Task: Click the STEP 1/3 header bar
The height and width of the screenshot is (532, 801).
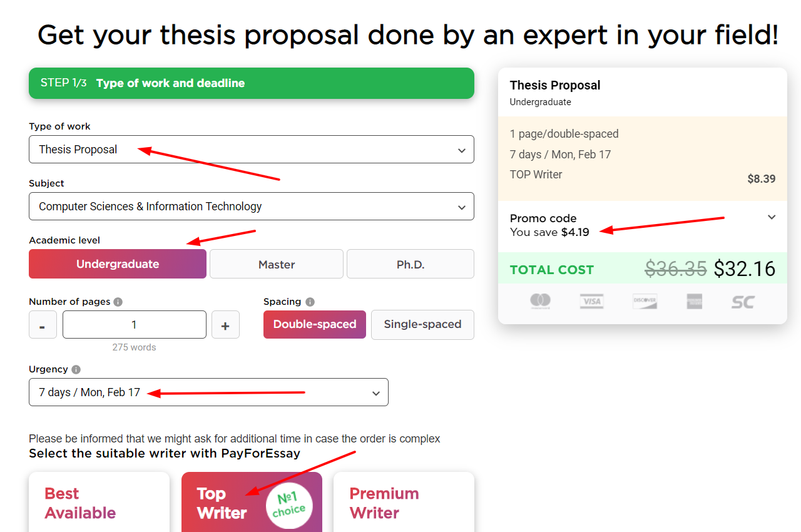Action: click(x=251, y=83)
